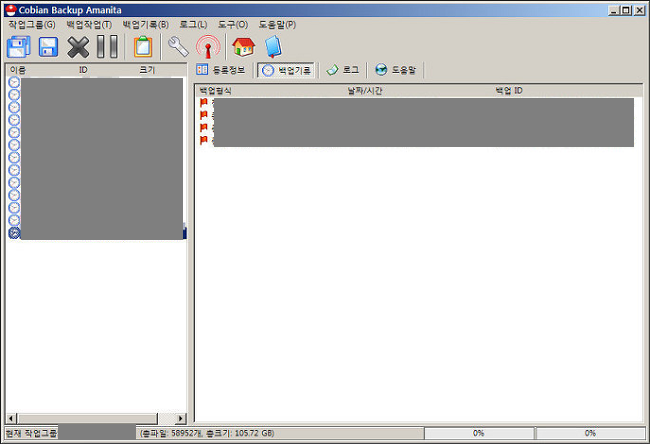Click the highlighted task's clock icon
The height and width of the screenshot is (444, 650).
14,233
